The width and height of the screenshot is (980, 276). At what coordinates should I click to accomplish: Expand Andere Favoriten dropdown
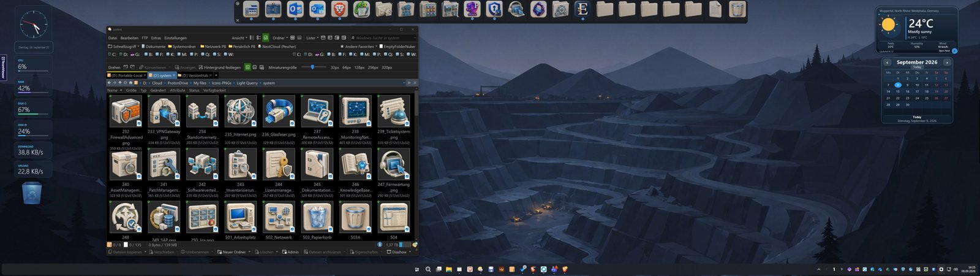tap(359, 47)
